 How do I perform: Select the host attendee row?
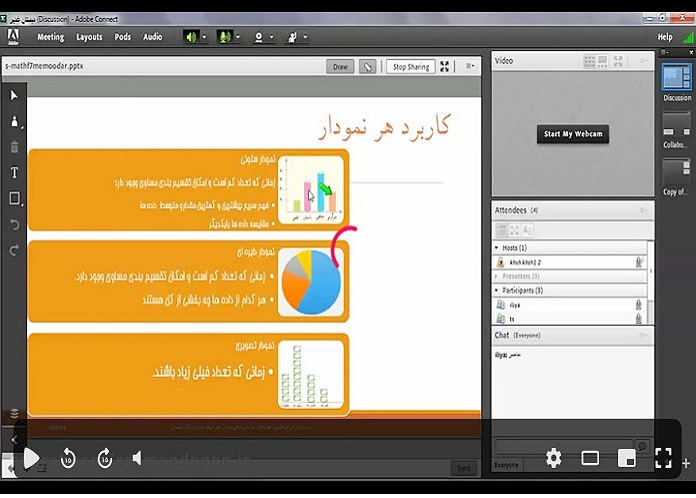tap(569, 262)
